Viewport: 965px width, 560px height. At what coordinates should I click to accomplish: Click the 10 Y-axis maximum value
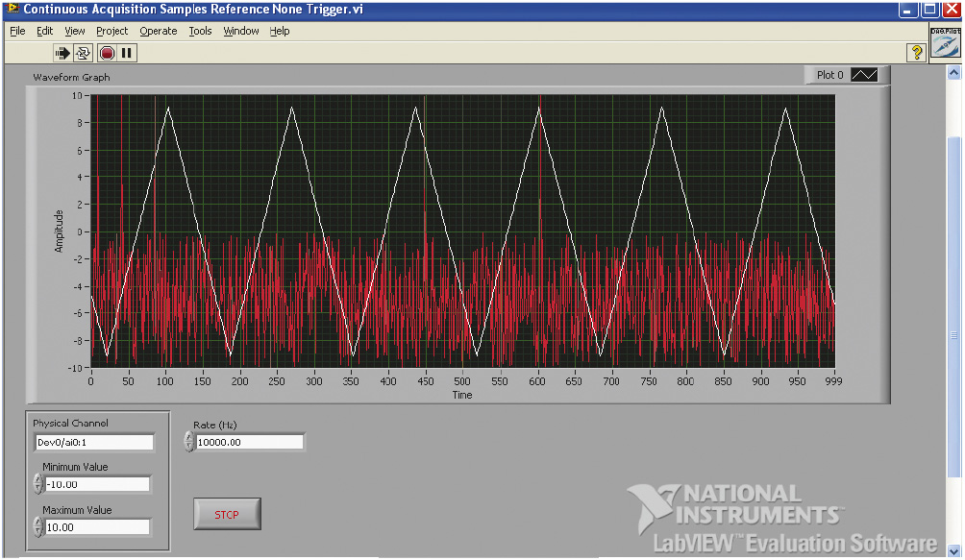77,95
